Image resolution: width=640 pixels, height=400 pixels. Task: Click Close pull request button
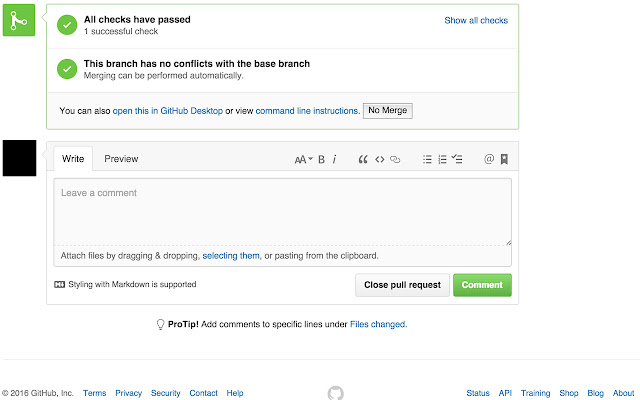[x=402, y=285]
